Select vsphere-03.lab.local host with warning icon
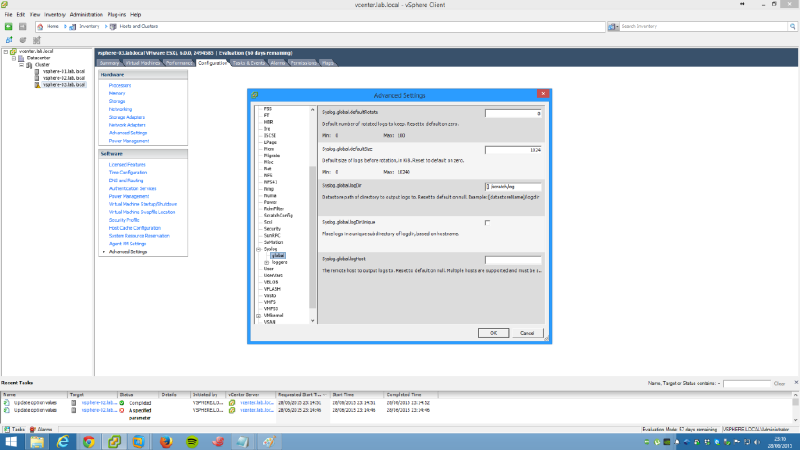The image size is (800, 450). (x=55, y=85)
